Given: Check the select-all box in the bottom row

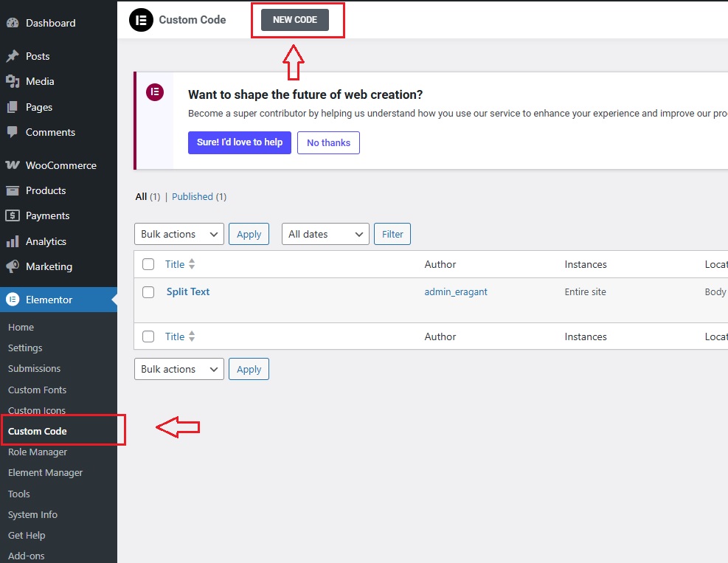Looking at the screenshot, I should 148,336.
